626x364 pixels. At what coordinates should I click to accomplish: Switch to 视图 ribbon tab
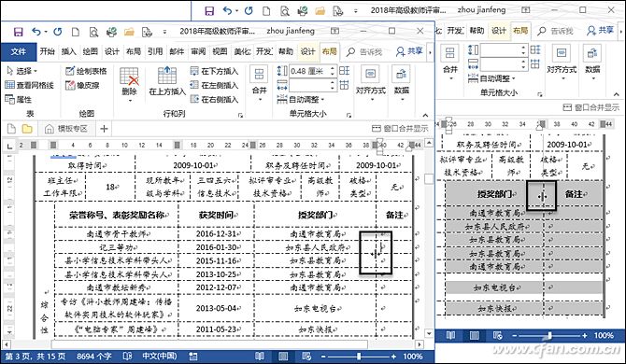[220, 51]
